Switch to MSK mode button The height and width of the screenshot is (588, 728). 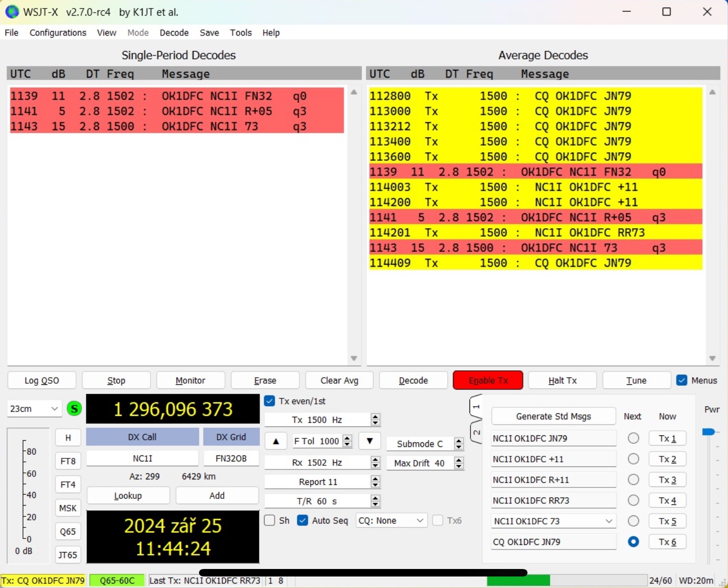[x=68, y=508]
